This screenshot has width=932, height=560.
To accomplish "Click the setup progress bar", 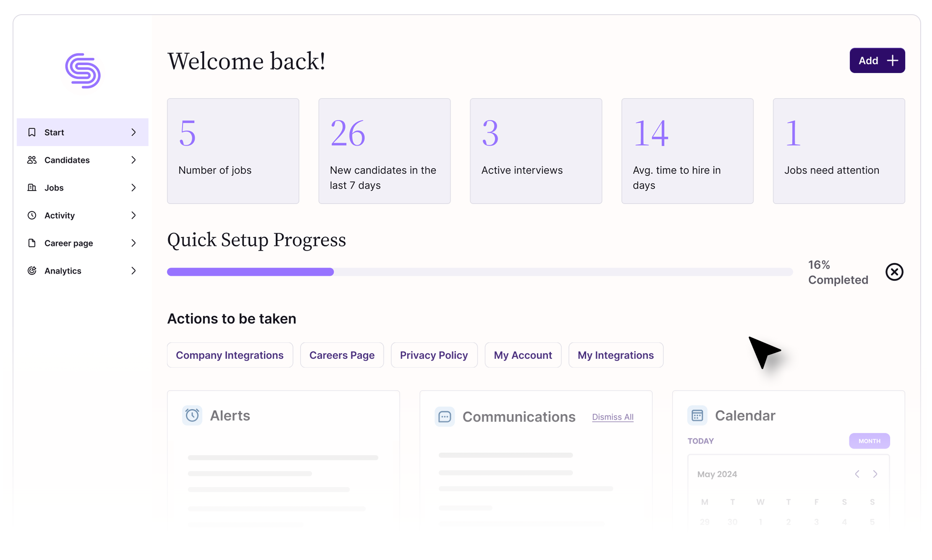I will [x=479, y=272].
